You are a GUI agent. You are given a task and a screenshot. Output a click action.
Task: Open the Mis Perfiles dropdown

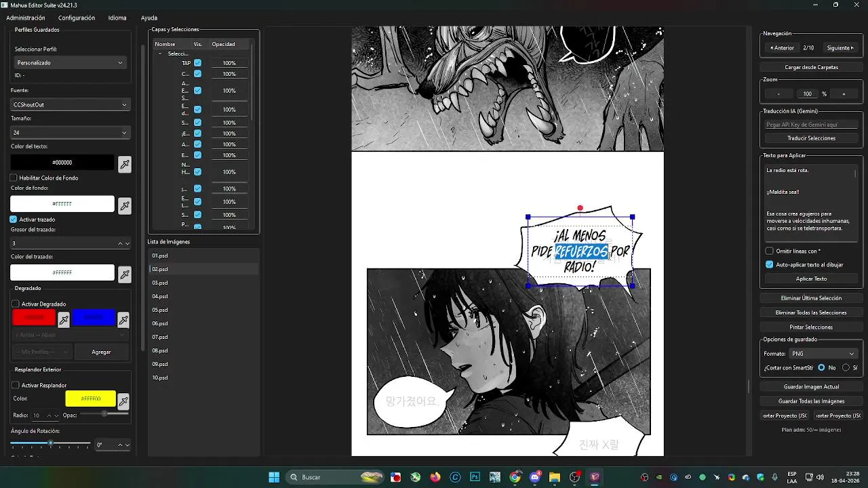(x=42, y=352)
